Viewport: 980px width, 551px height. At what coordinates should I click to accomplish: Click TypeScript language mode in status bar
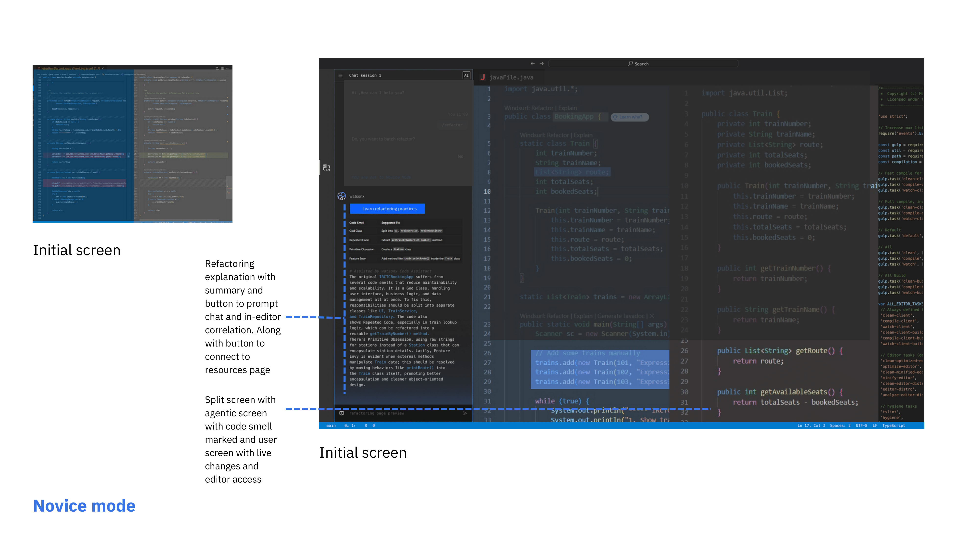coord(894,426)
